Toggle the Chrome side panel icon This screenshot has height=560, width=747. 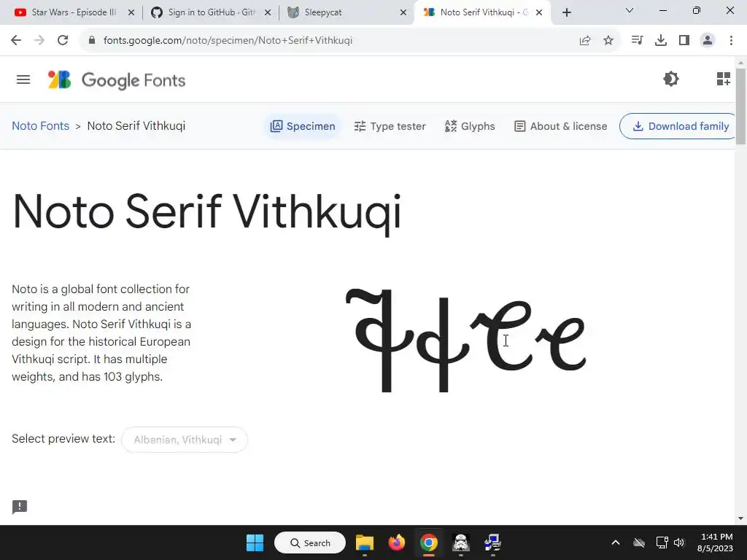click(x=684, y=40)
